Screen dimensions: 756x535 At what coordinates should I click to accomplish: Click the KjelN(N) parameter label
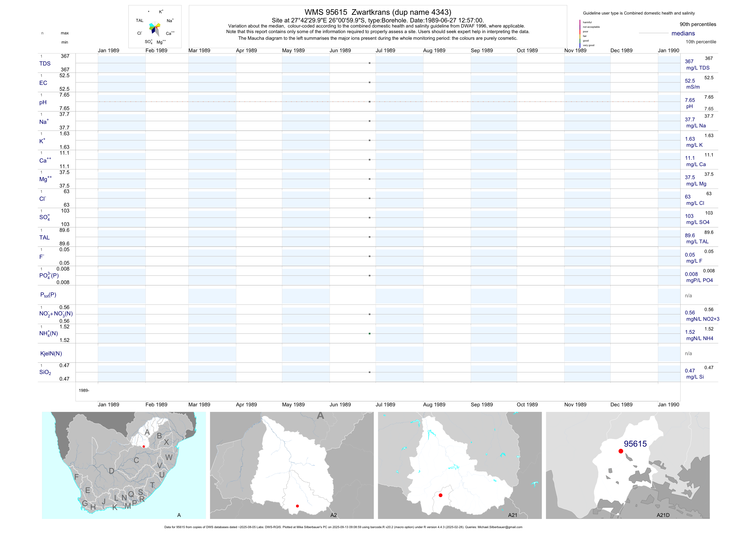point(51,354)
